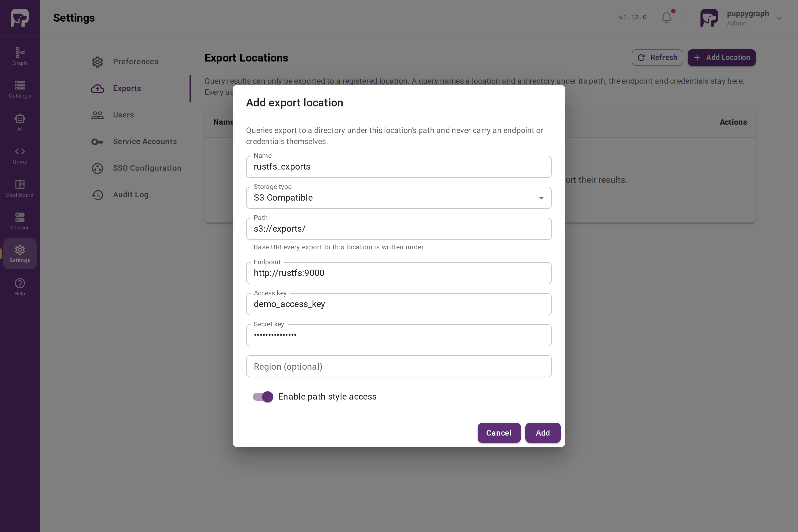Toggle Enable path style access switch

[x=263, y=397]
